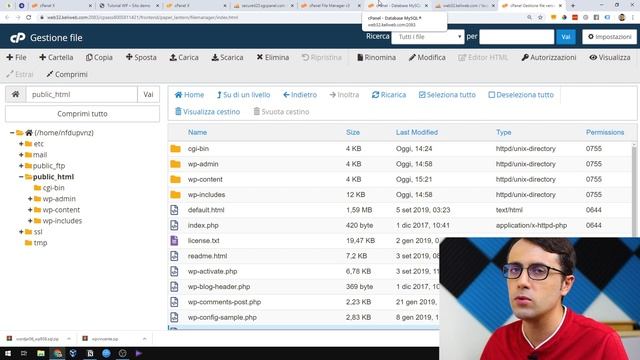The width and height of the screenshot is (640, 360).
Task: Open the Autorizzazioni permissions dialog
Action: tap(549, 58)
